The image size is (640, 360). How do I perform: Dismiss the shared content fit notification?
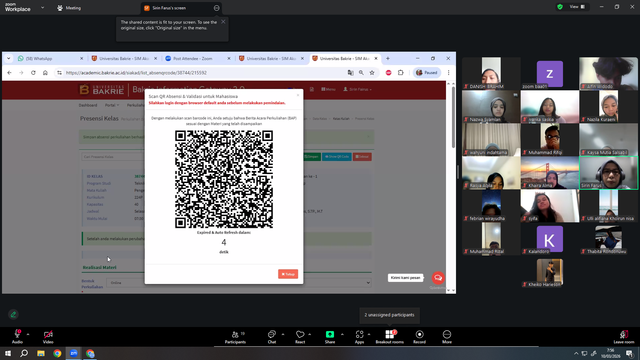click(x=223, y=22)
